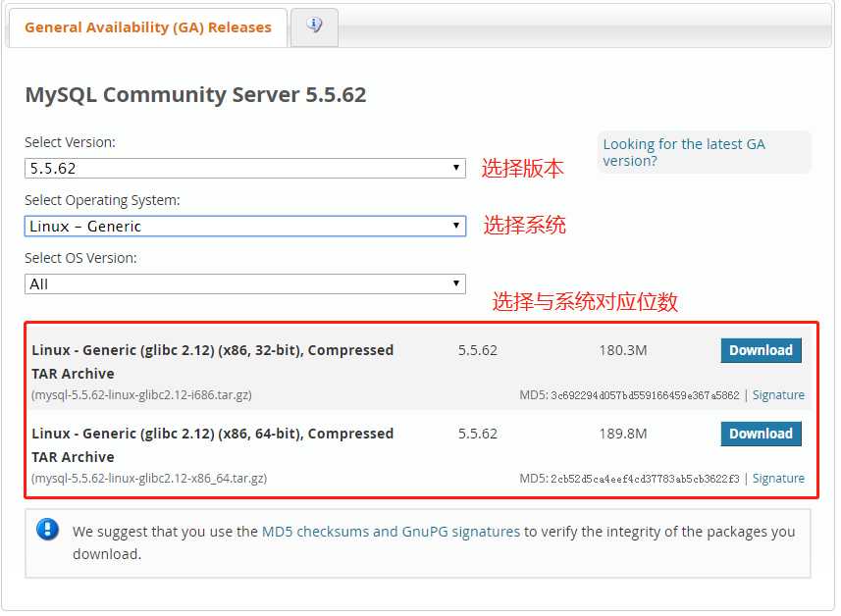The image size is (841, 616).
Task: Open Signature link for the 64-bit package
Action: pos(778,479)
